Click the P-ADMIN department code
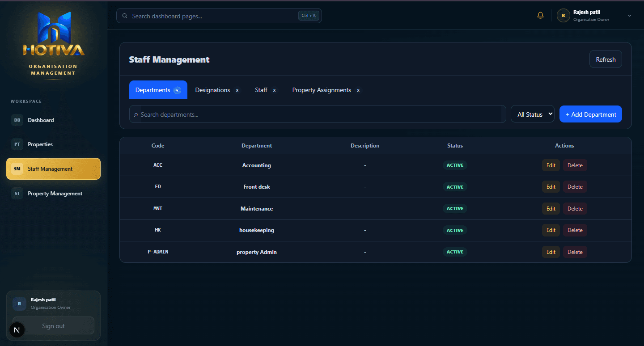The image size is (644, 346). (x=158, y=252)
